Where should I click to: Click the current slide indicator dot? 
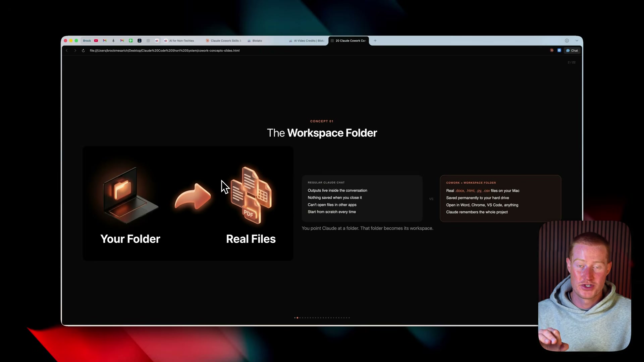[x=297, y=318]
